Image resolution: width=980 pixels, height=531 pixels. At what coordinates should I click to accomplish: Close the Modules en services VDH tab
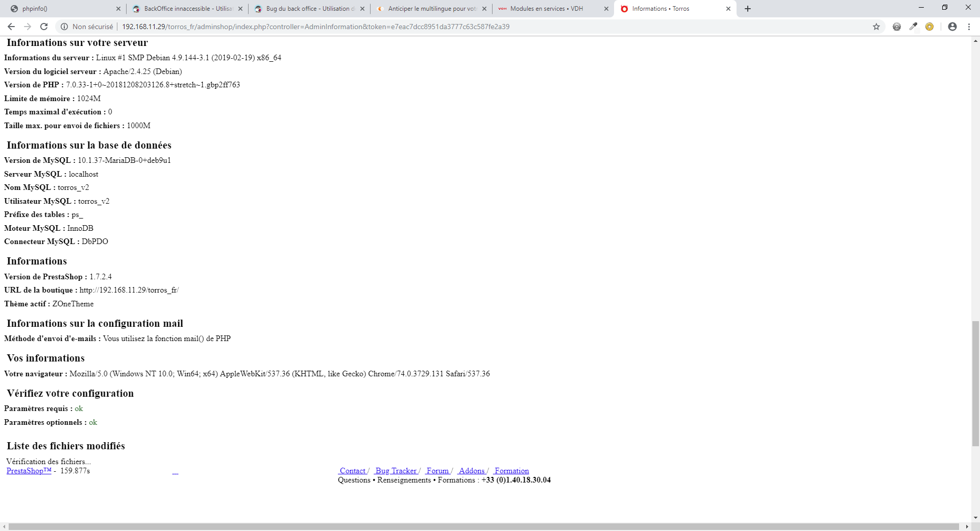pyautogui.click(x=606, y=9)
